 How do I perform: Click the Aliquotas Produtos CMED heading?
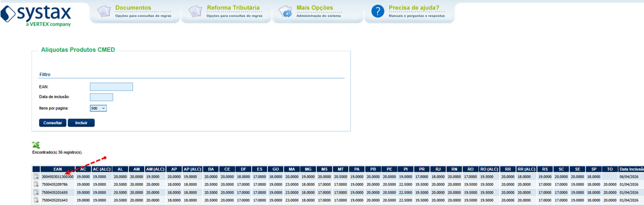[78, 50]
